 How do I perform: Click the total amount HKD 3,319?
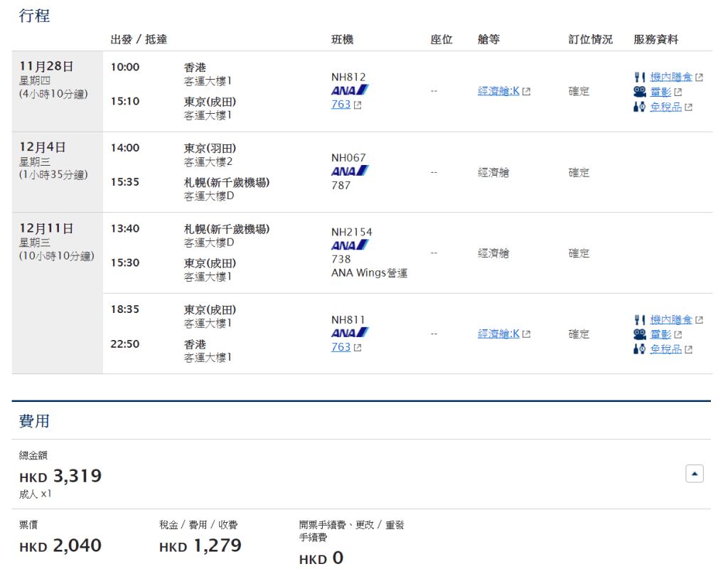coord(60,476)
